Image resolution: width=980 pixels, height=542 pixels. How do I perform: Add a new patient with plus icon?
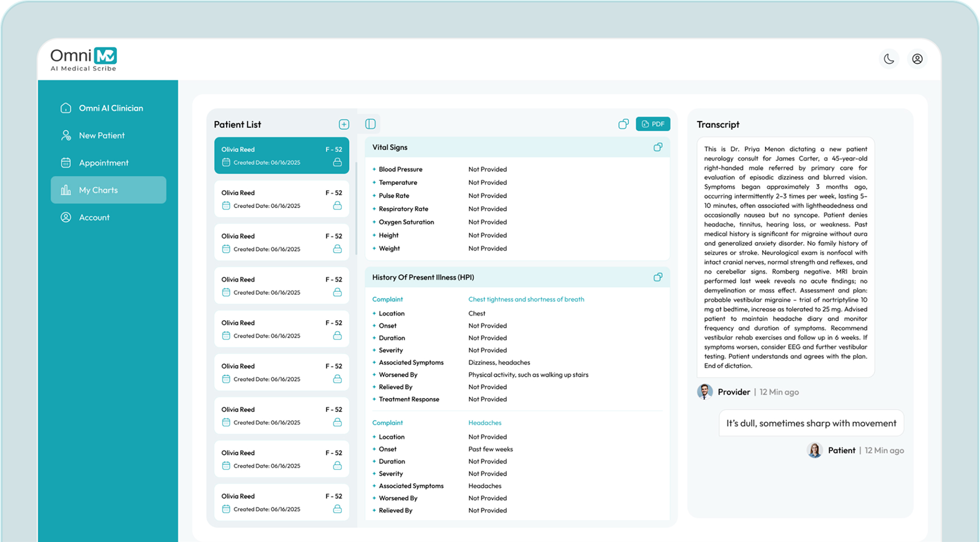point(344,124)
